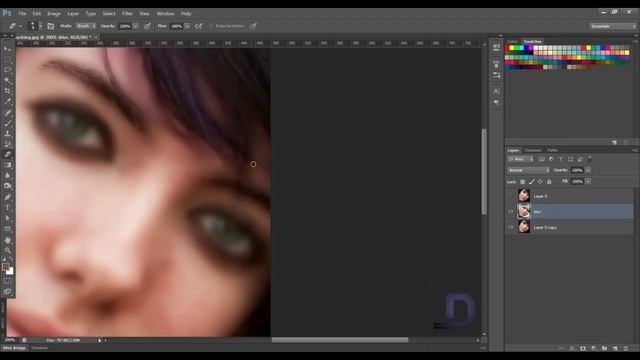Select the blur layer thumbnail
This screenshot has height=360, width=640.
[524, 211]
